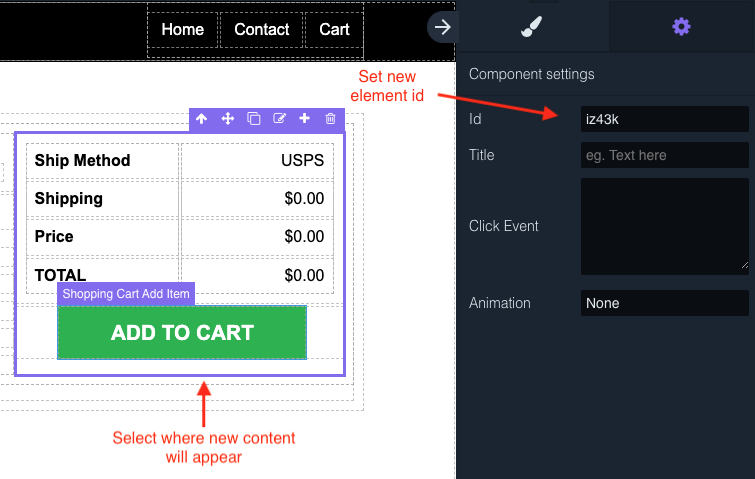This screenshot has width=755, height=479.
Task: Click the move component icon
Action: click(228, 119)
